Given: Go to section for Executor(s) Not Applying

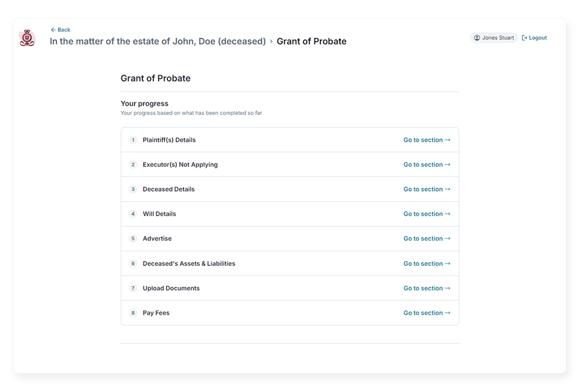Looking at the screenshot, I should pos(427,164).
